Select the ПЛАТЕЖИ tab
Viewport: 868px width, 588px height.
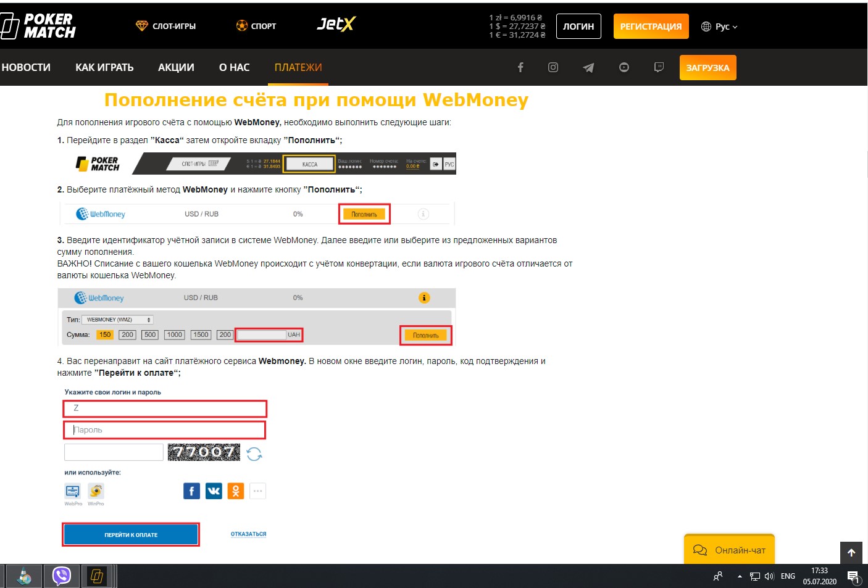pyautogui.click(x=298, y=67)
